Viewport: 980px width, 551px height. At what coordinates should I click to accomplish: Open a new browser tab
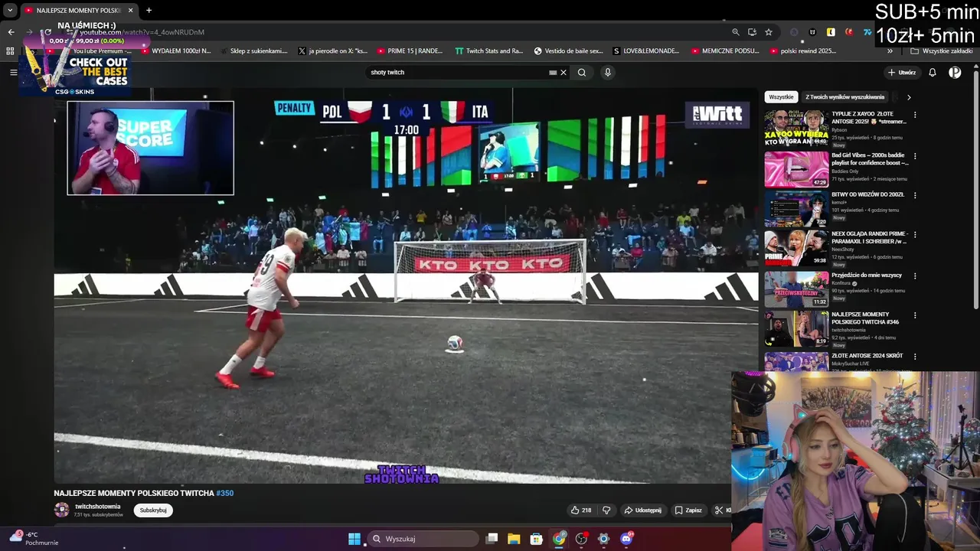[x=149, y=11]
